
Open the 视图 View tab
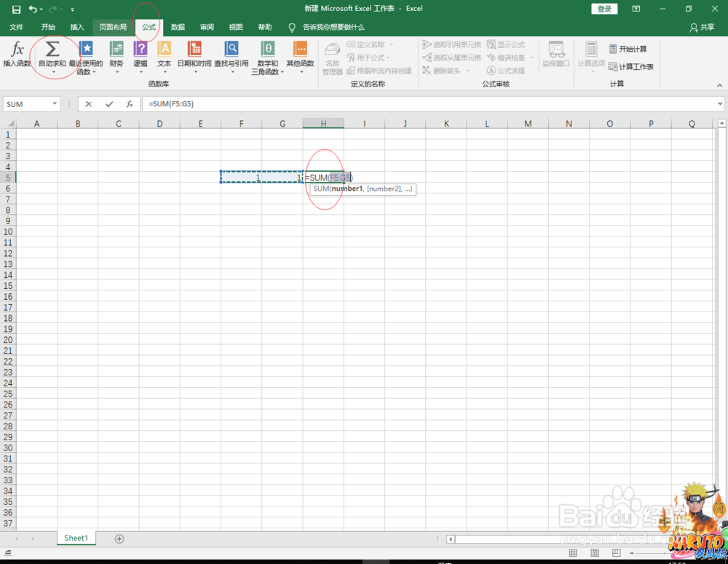click(x=236, y=28)
